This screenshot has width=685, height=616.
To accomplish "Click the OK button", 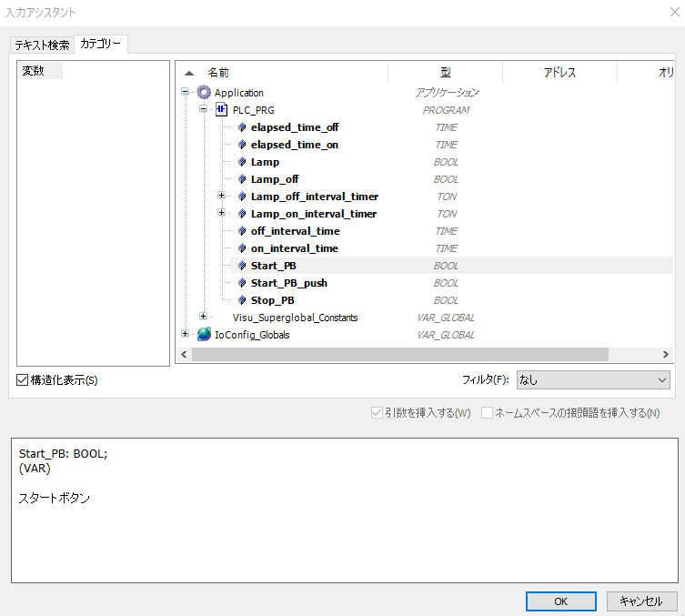I will (x=561, y=601).
